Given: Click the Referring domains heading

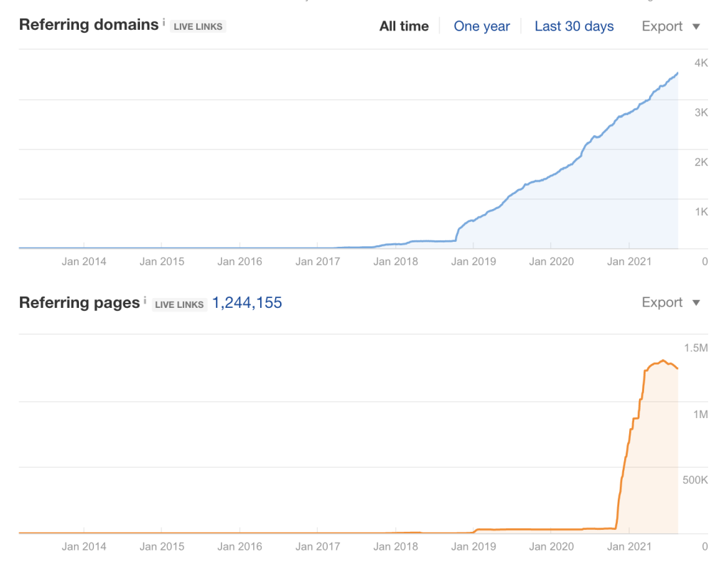Looking at the screenshot, I should 88,24.
